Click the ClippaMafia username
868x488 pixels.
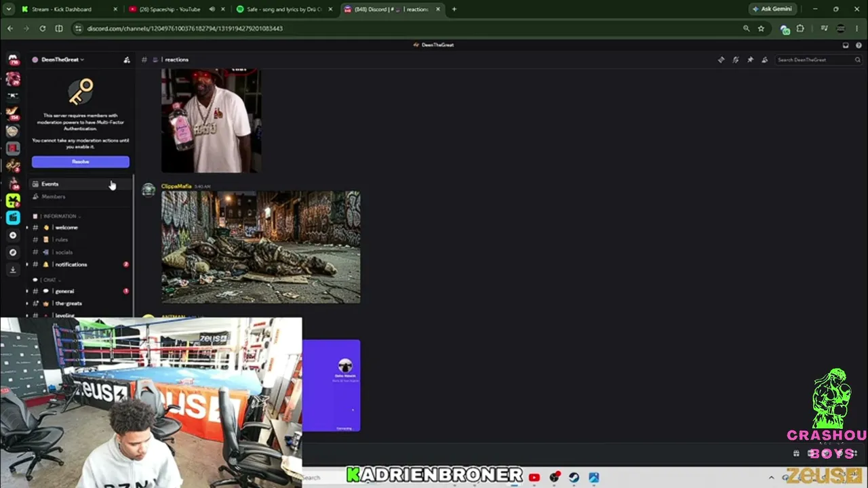click(x=176, y=186)
